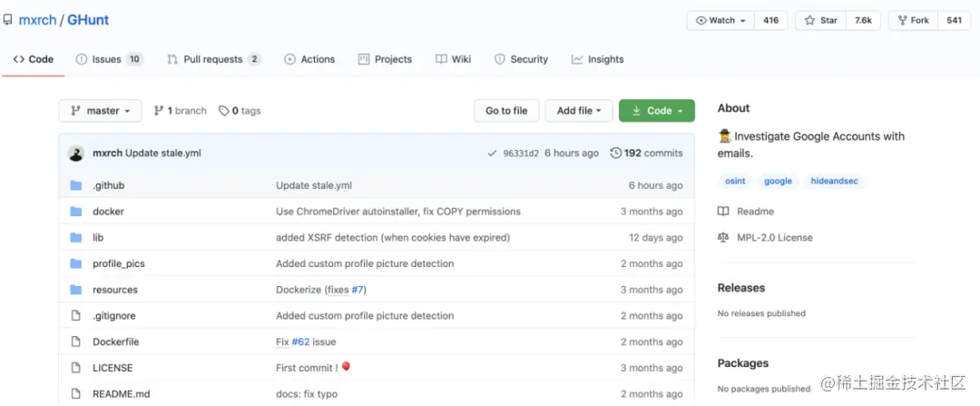Open the resources folder
This screenshot has height=406, width=980.
coord(115,290)
